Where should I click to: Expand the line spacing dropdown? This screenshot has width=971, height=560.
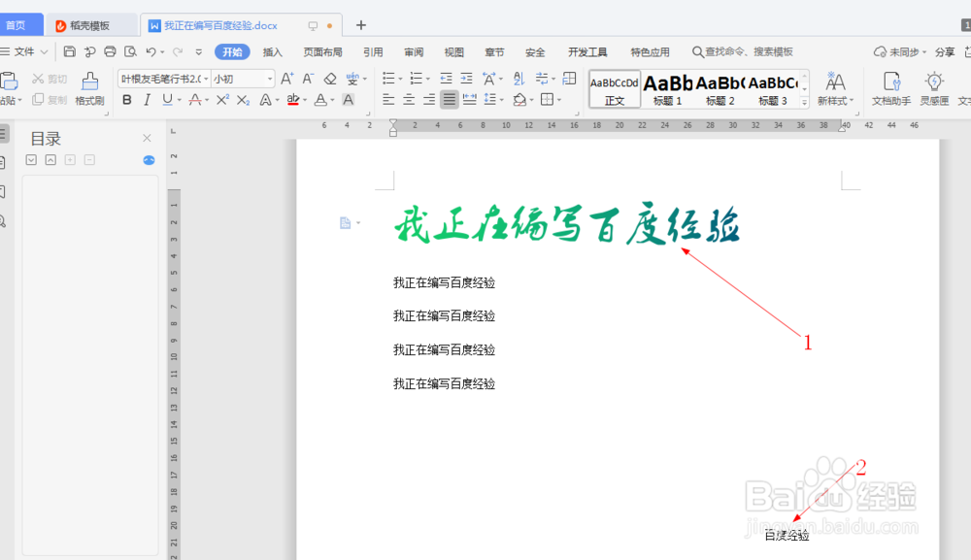[x=502, y=100]
